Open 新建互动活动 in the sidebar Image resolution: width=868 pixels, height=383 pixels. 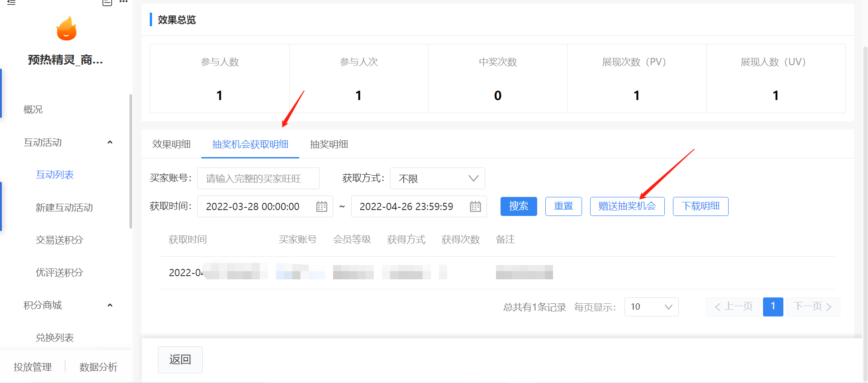pos(64,208)
